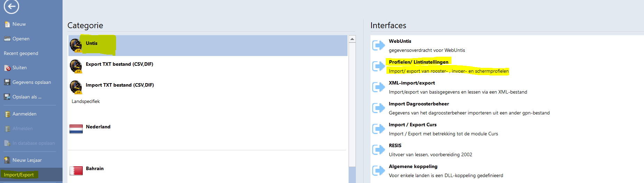Open the Nieuw menu item
Image resolution: width=644 pixels, height=183 pixels.
[x=19, y=24]
